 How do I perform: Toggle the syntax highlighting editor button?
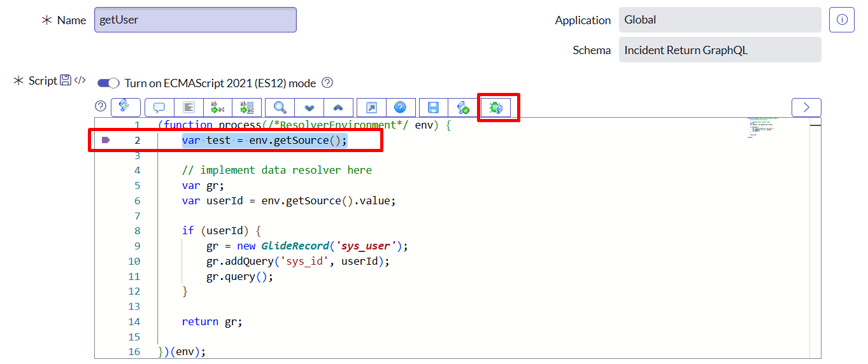(x=125, y=107)
